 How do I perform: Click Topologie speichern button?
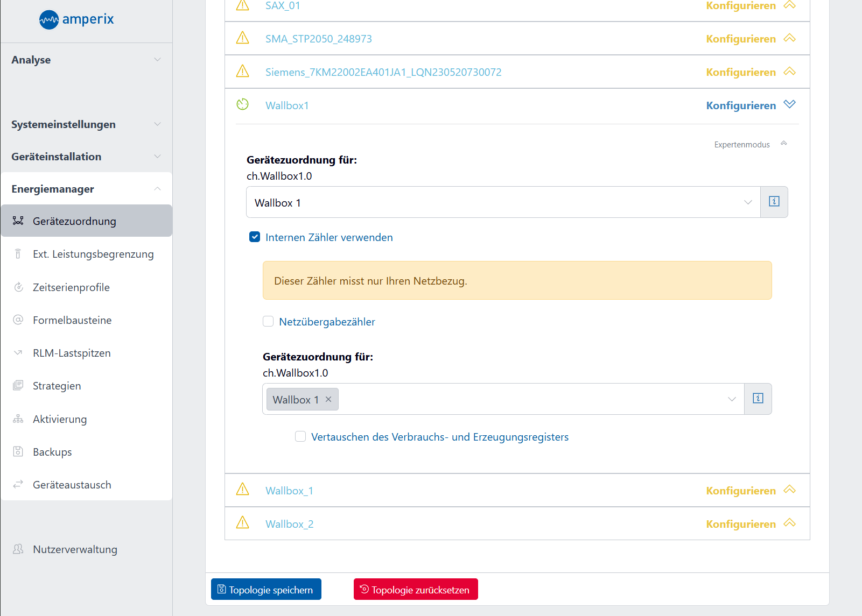pyautogui.click(x=266, y=590)
